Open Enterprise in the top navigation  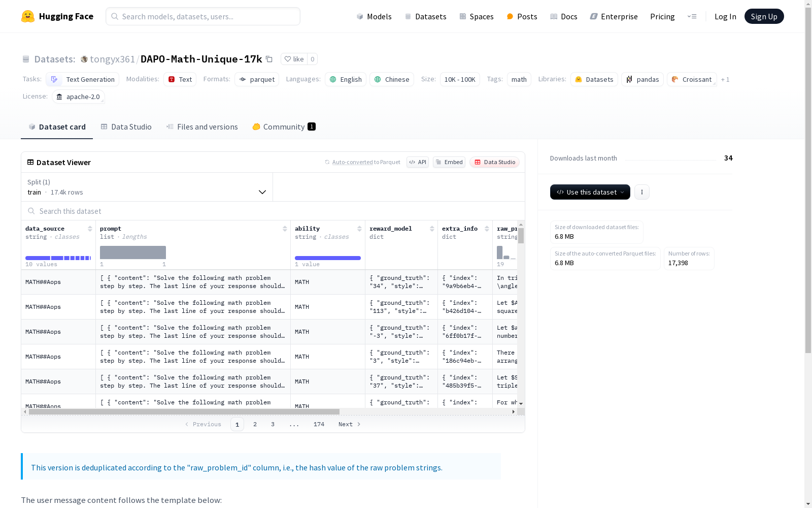[614, 16]
